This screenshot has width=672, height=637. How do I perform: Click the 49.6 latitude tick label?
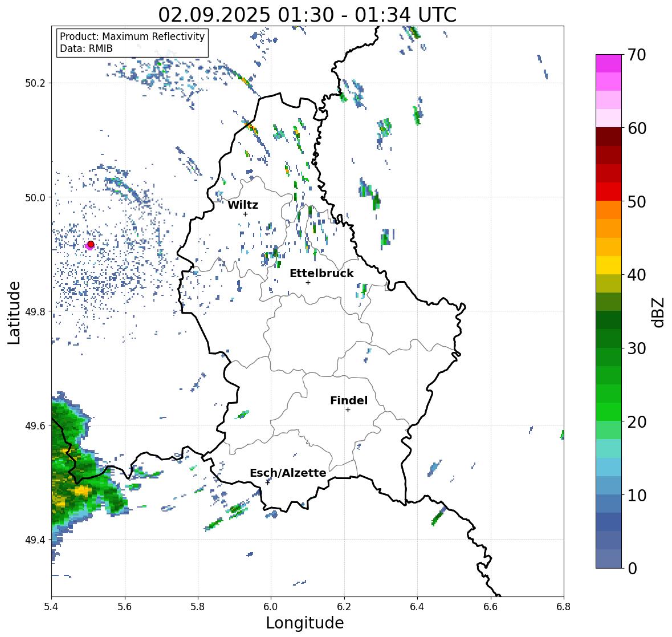pyautogui.click(x=36, y=425)
